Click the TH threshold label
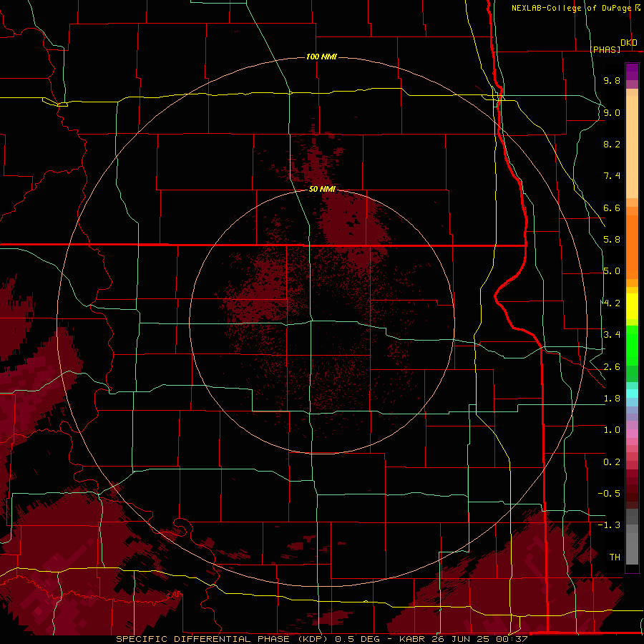644x644 pixels. [x=615, y=557]
